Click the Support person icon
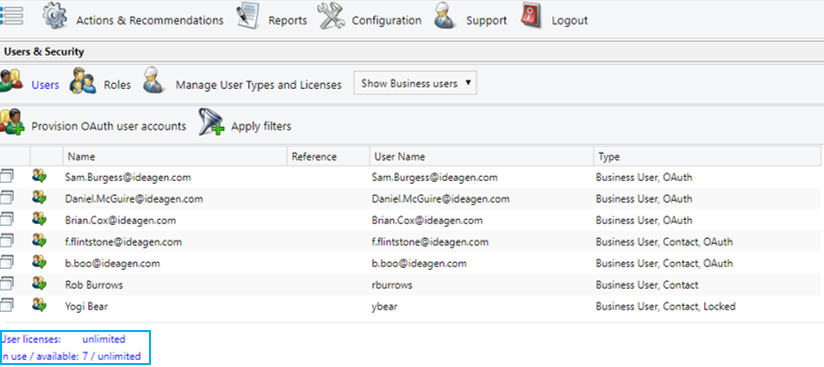This screenshot has width=824, height=367. click(x=445, y=16)
